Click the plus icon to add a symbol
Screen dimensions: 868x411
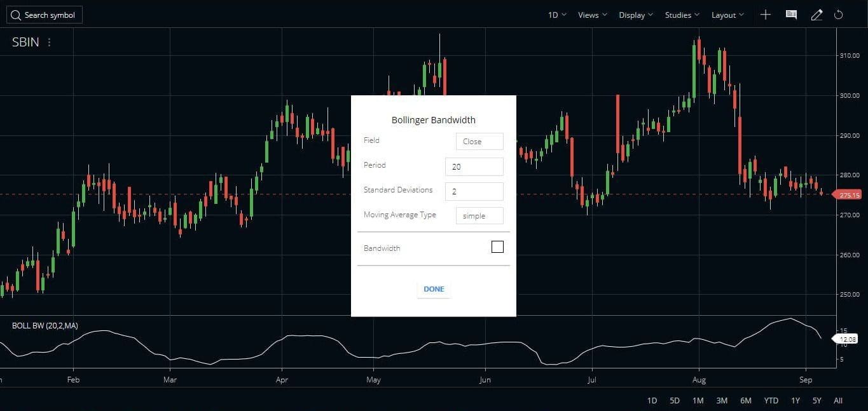[766, 14]
